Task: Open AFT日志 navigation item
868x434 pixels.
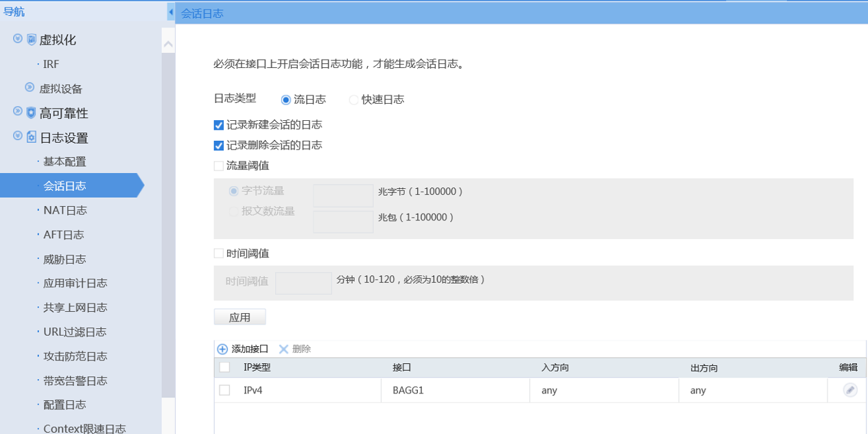Action: coord(64,235)
